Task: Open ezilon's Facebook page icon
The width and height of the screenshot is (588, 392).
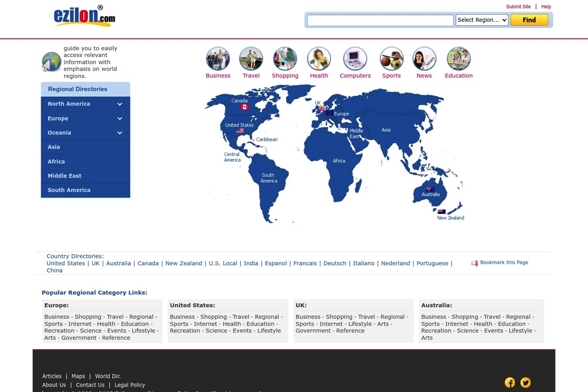Action: point(510,382)
